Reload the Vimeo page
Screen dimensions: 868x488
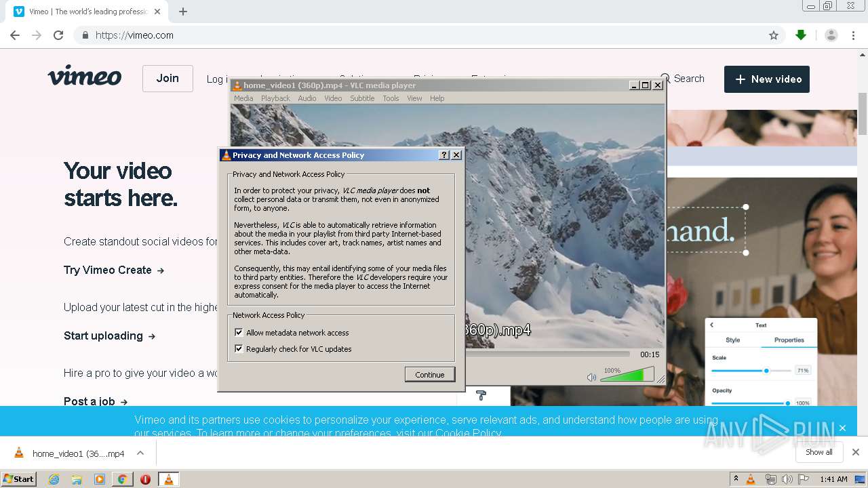coord(58,35)
